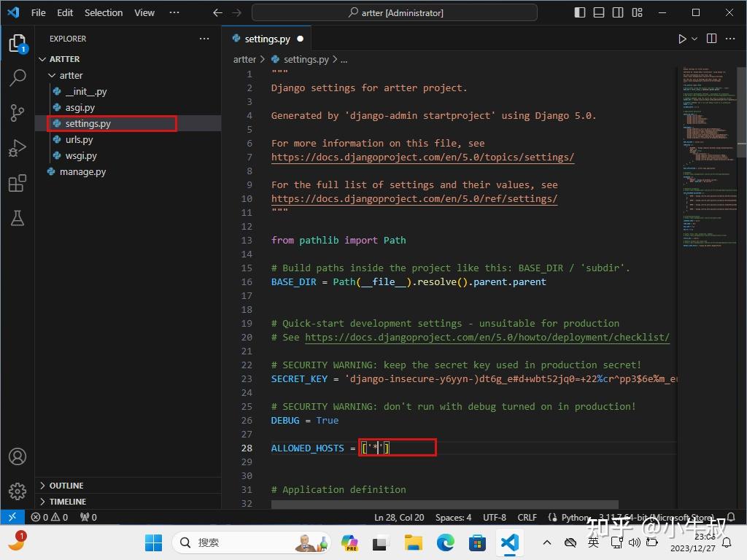Image resolution: width=747 pixels, height=560 pixels.
Task: Toggle the primary sidebar layout control
Action: (578, 12)
